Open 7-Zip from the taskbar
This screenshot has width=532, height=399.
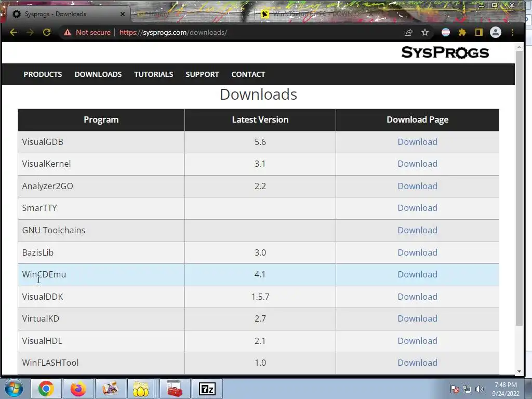click(207, 389)
